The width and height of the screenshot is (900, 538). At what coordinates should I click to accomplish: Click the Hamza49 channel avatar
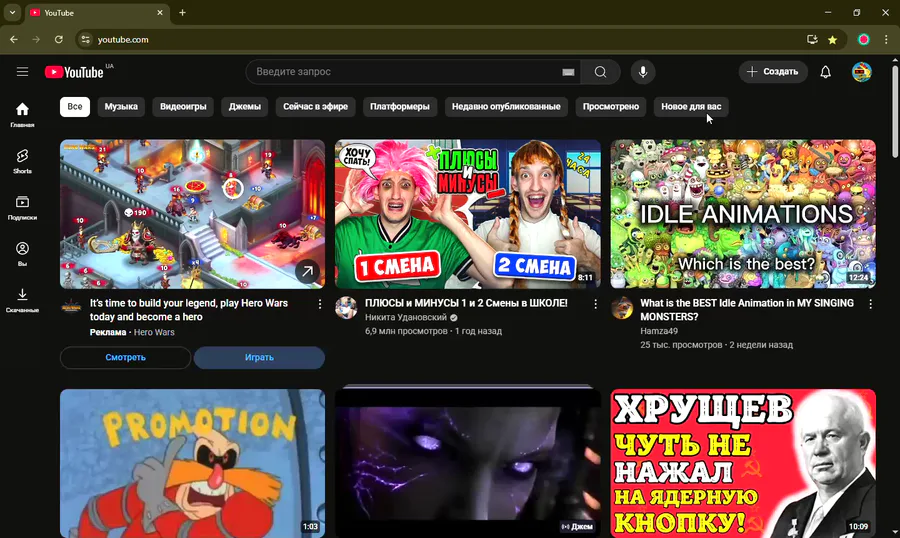pos(622,308)
